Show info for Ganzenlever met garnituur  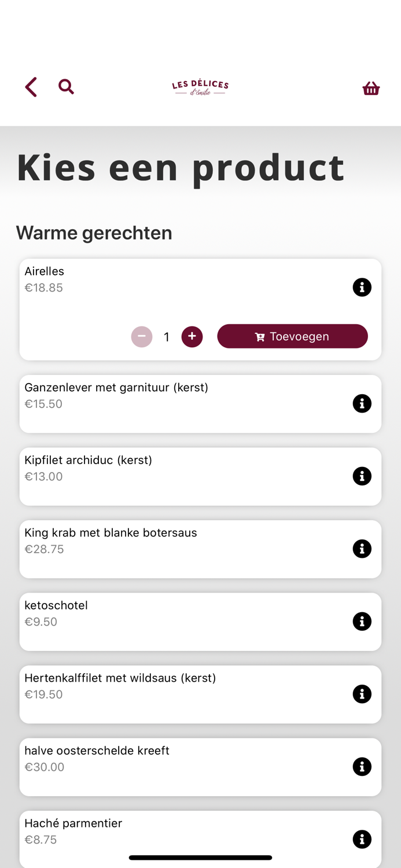coord(362,403)
